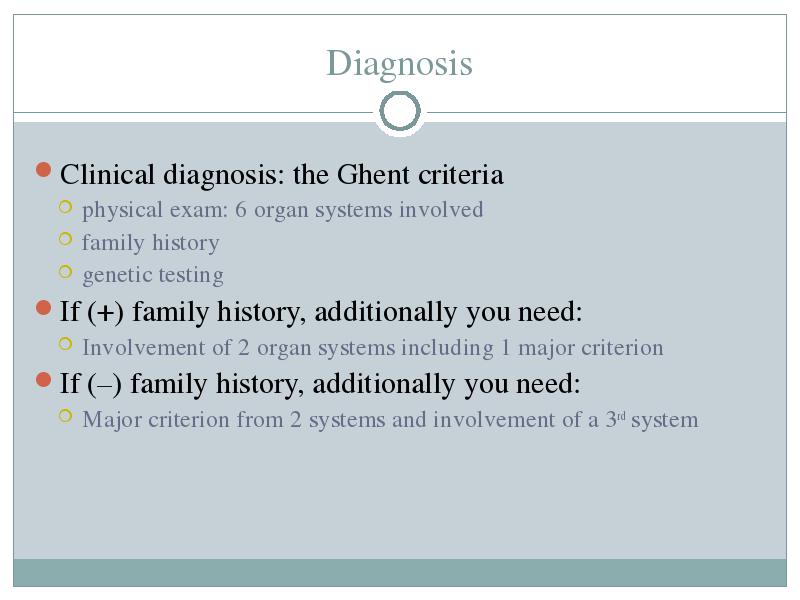This screenshot has height=600, width=800.
Task: Click the Diagnosis slide title
Action: click(x=399, y=64)
